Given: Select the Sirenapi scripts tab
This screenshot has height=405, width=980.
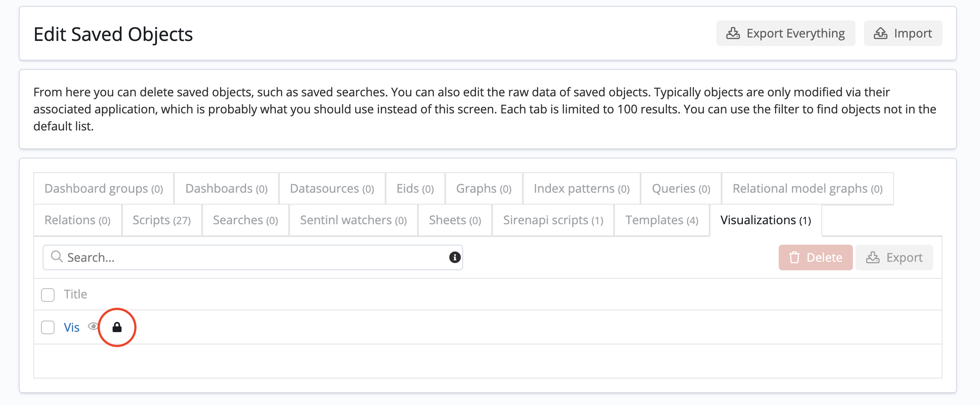Looking at the screenshot, I should click(x=553, y=220).
